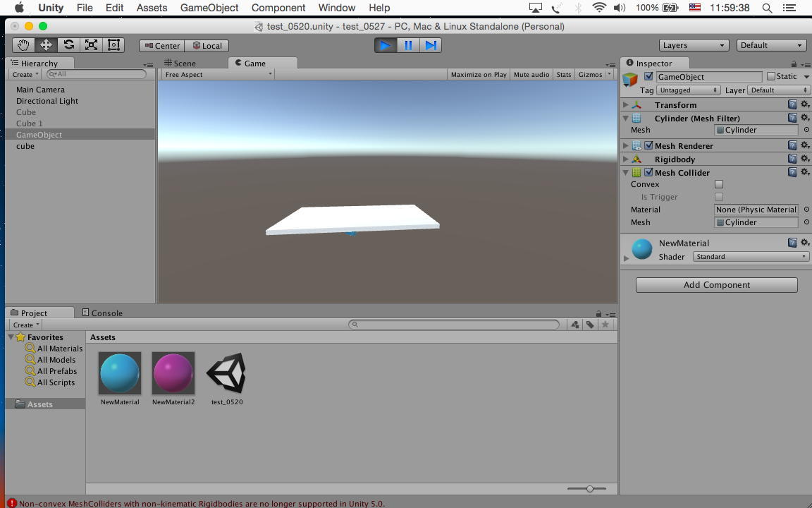Open the Layers dropdown
The height and width of the screenshot is (508, 812).
694,45
